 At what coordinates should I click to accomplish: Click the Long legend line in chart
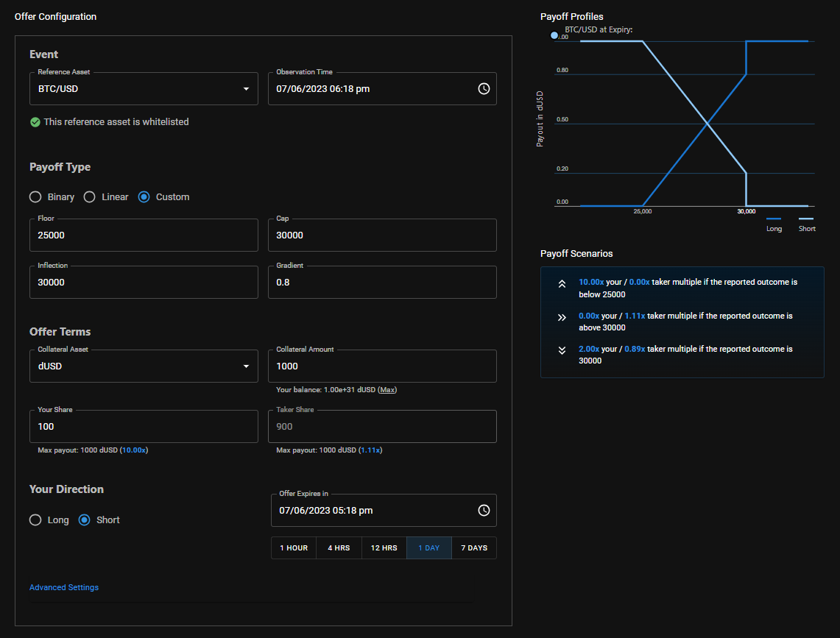coord(774,219)
